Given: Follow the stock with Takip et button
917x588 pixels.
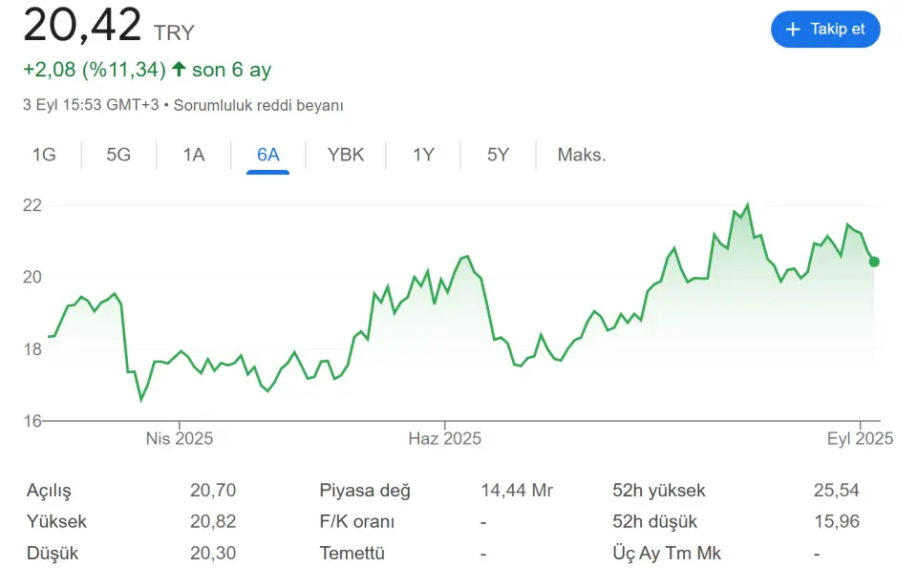Looking at the screenshot, I should [825, 30].
